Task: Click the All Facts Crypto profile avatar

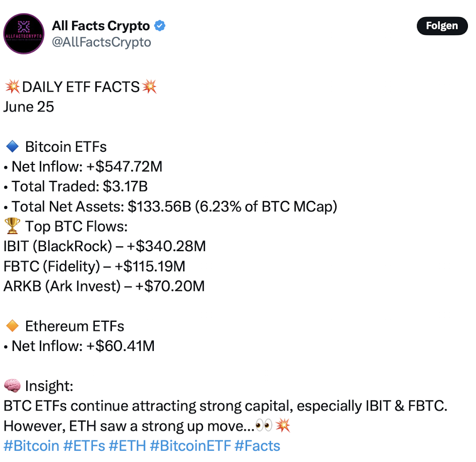Action: tap(24, 34)
